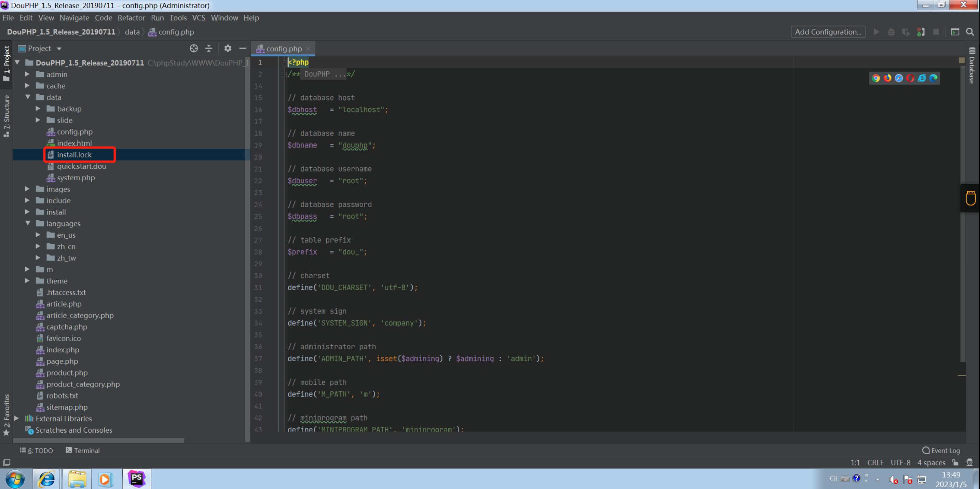Collapse the data folder
Screen dimensions: 980x489
(x=28, y=97)
